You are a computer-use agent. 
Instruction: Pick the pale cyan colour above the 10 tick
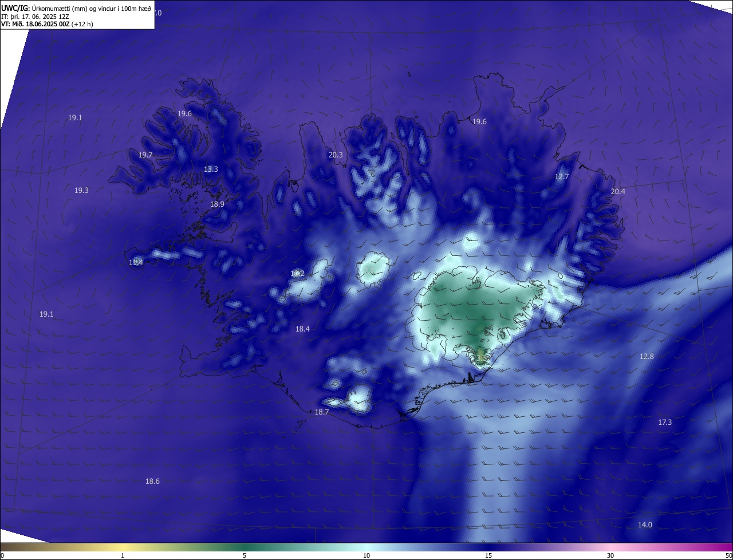coord(366,547)
